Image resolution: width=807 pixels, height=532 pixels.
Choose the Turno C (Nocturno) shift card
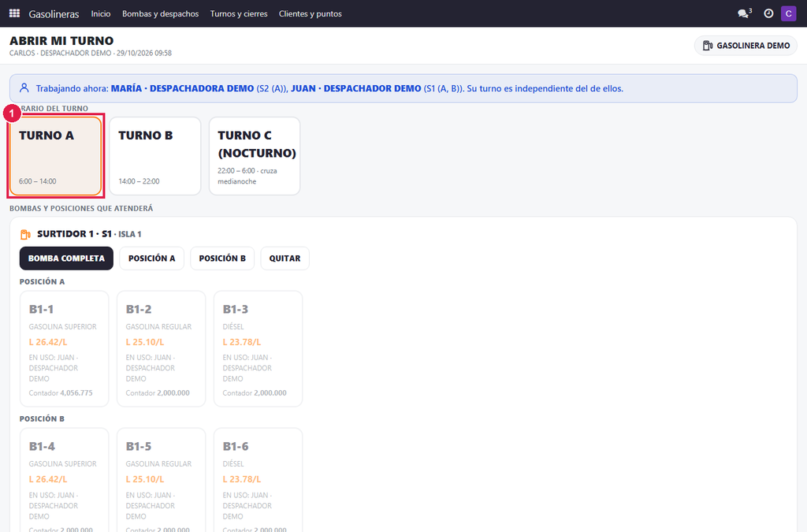click(255, 156)
